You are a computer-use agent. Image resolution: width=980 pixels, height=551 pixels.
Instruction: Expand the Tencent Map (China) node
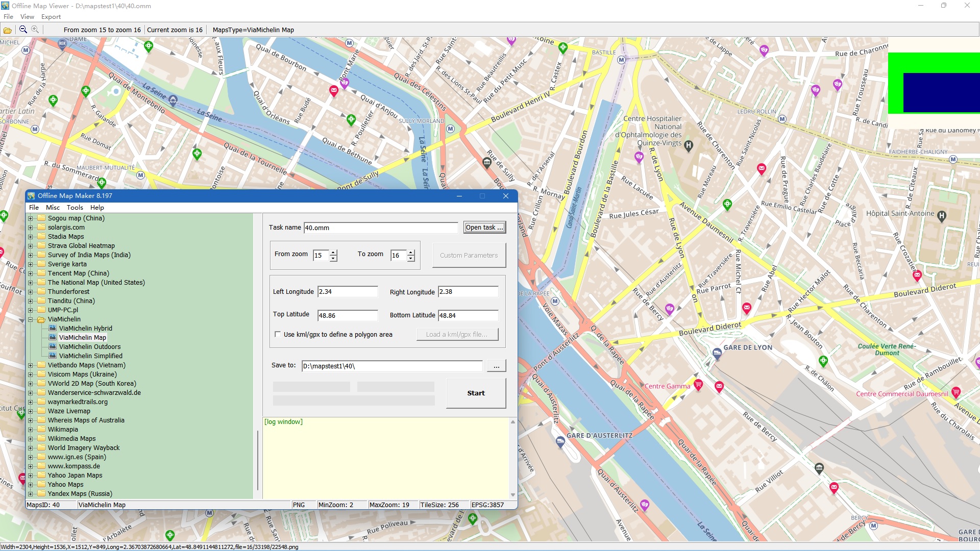[x=30, y=273]
